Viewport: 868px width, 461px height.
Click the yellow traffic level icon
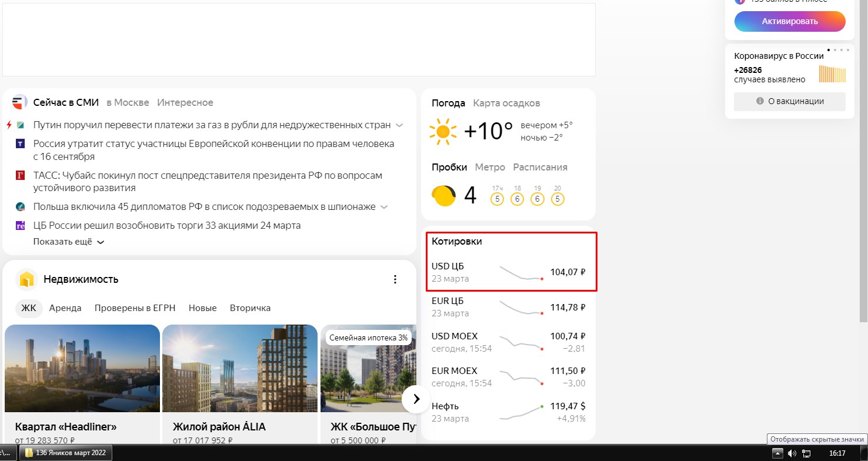[443, 195]
